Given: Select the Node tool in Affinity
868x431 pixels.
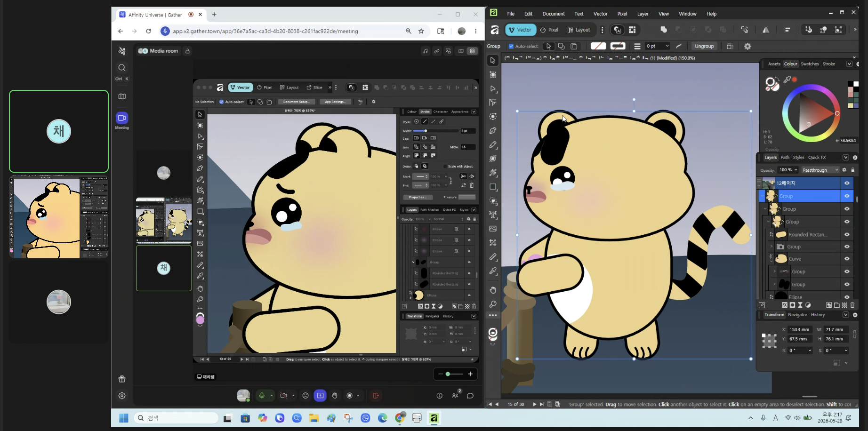Looking at the screenshot, I should tap(493, 88).
